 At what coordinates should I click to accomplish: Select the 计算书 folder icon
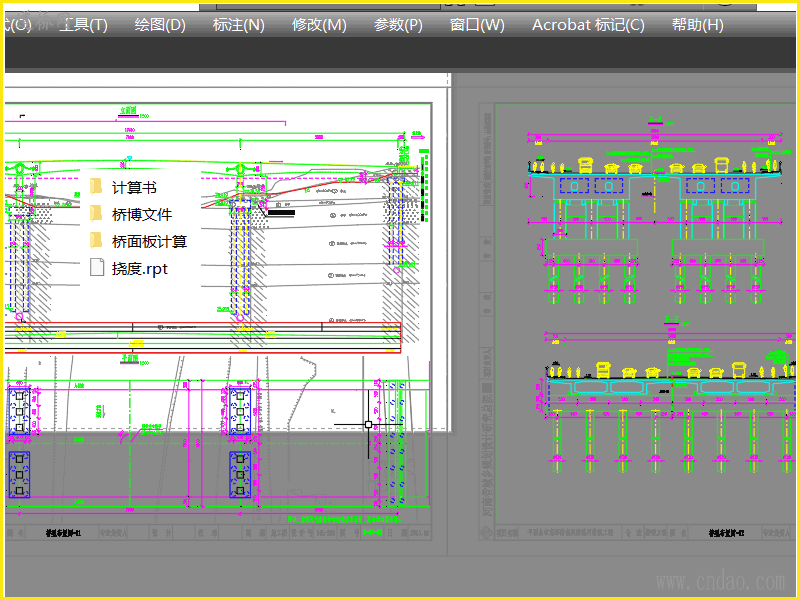[x=96, y=187]
